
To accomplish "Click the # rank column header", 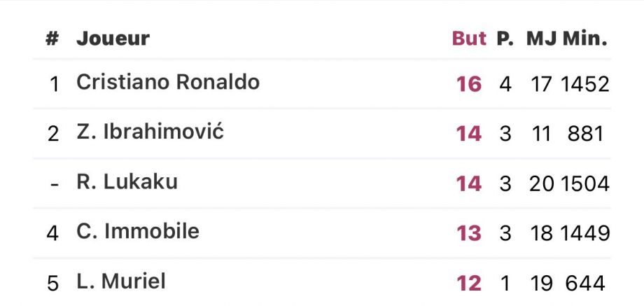I will point(52,39).
